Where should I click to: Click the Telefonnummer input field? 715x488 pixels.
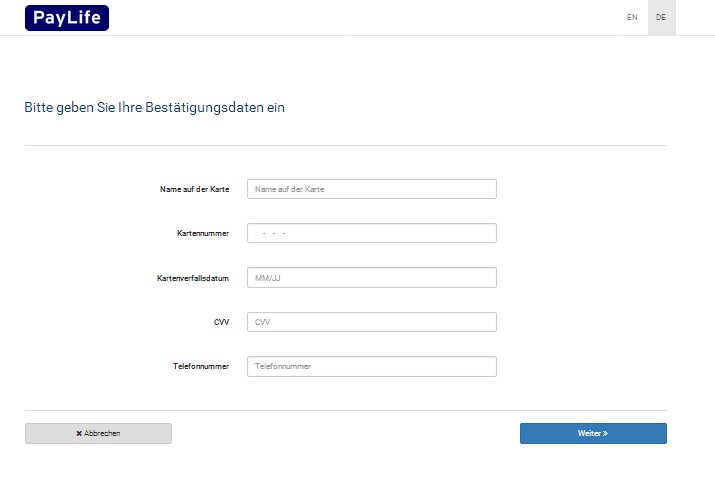coord(372,366)
